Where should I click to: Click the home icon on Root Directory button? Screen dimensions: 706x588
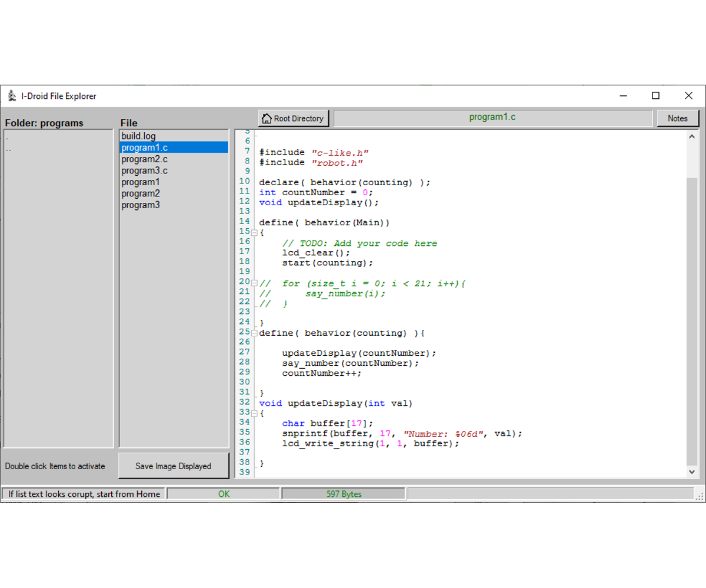click(268, 118)
